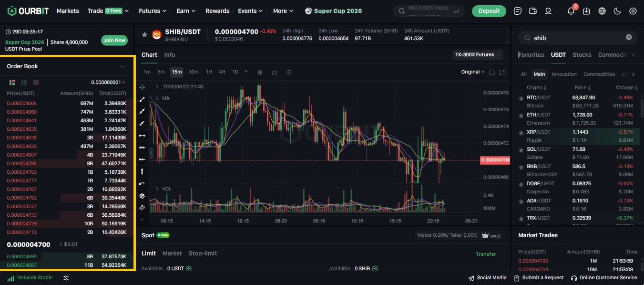644x285 pixels.
Task: Favorite the SOL/USDT row star
Action: coord(521,149)
